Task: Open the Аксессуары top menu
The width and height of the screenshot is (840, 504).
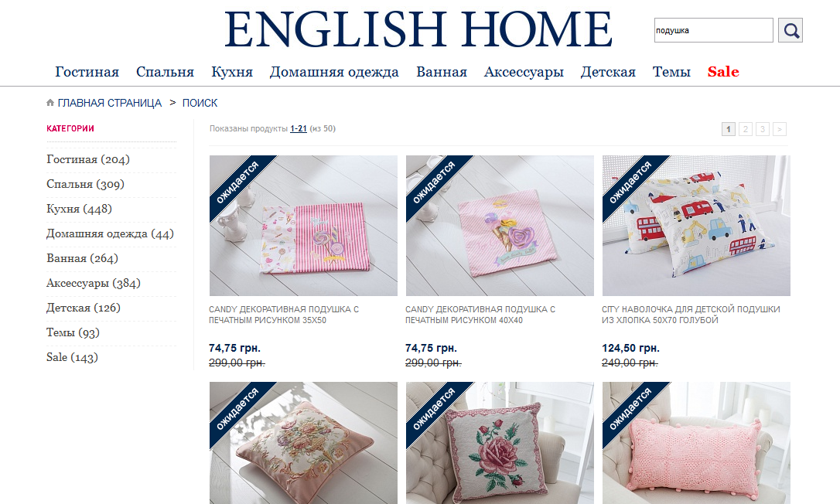Action: 524,72
